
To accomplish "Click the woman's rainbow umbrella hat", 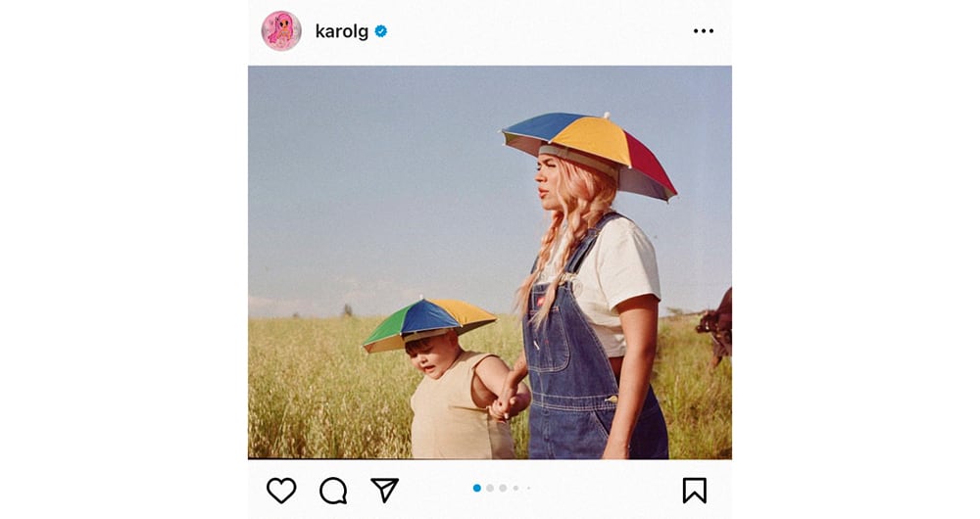I will (x=589, y=153).
